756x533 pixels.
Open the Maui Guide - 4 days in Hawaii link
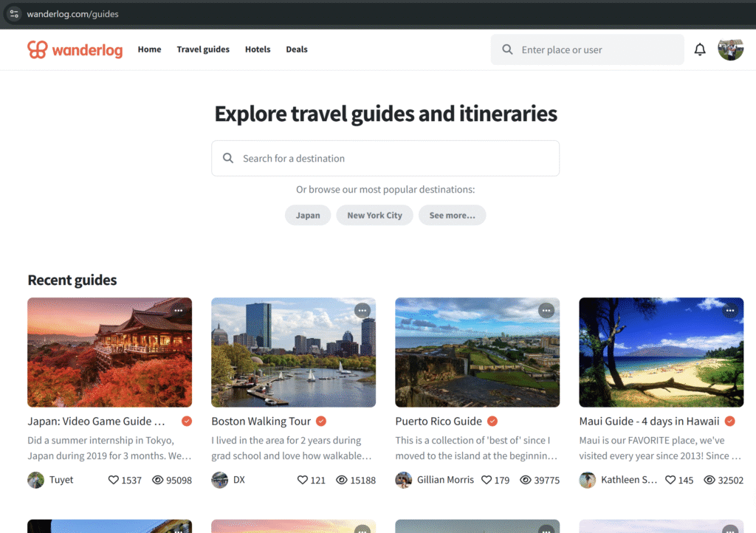[649, 422]
